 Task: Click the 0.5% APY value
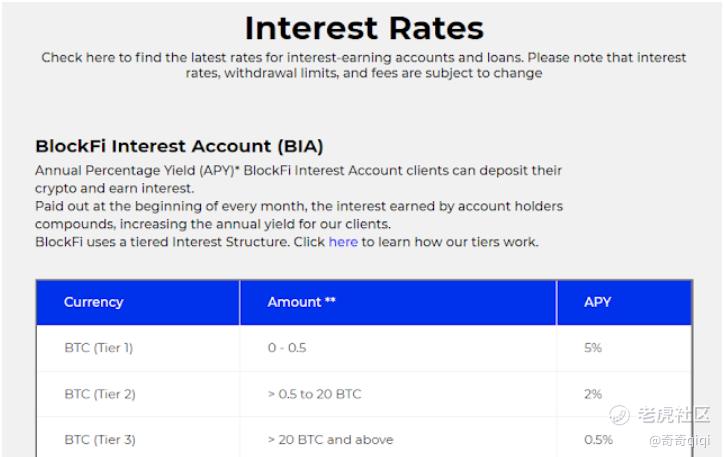[598, 439]
